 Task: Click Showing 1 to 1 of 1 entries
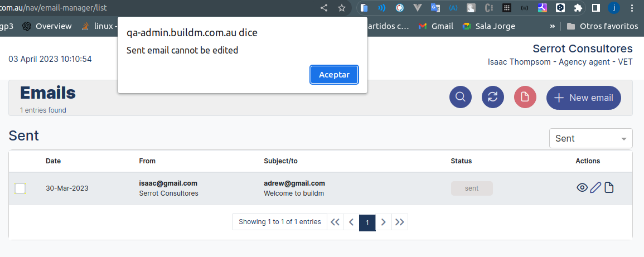click(x=280, y=222)
